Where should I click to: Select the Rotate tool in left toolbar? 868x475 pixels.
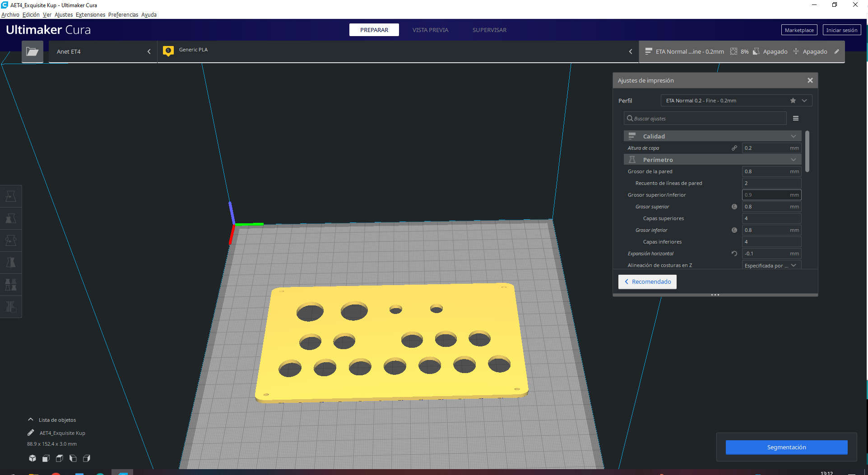[11, 240]
